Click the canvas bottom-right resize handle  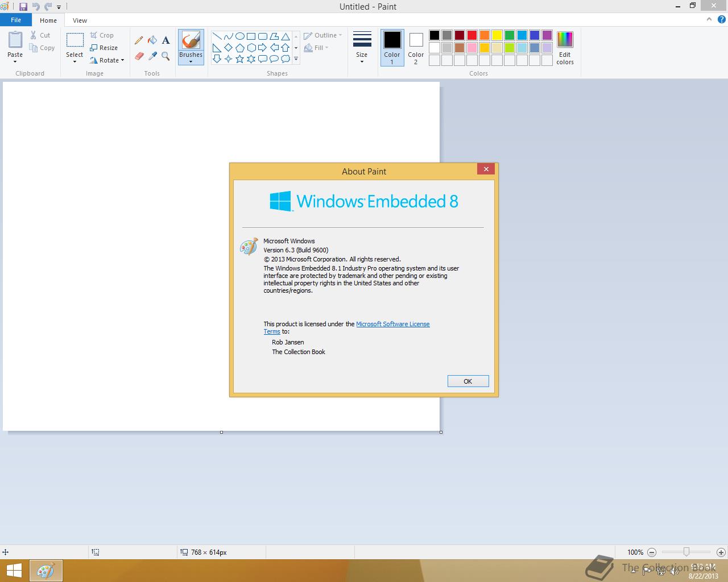(x=441, y=432)
